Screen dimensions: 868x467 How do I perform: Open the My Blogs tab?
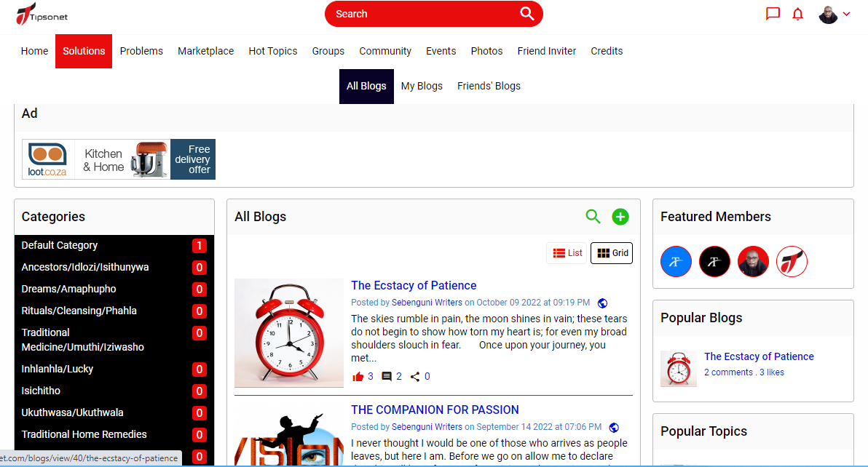point(422,86)
